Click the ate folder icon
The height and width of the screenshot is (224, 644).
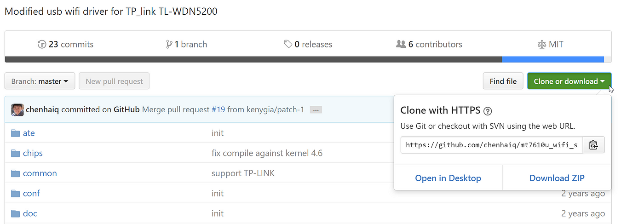tap(16, 133)
